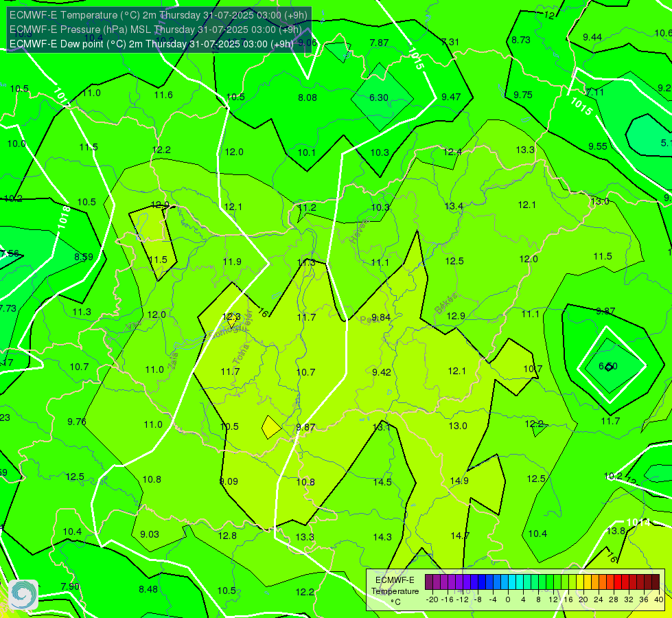
Task: Click the 6.50 dew point value
Action: [608, 366]
